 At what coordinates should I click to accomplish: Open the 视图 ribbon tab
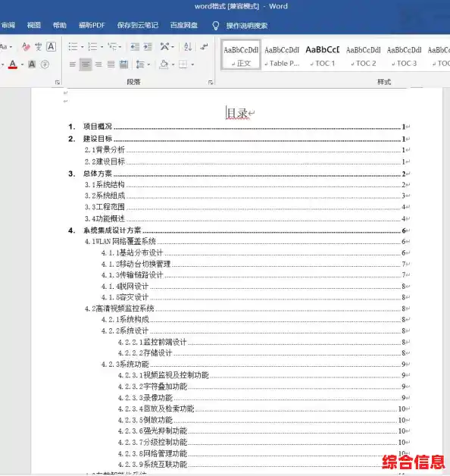(x=33, y=25)
